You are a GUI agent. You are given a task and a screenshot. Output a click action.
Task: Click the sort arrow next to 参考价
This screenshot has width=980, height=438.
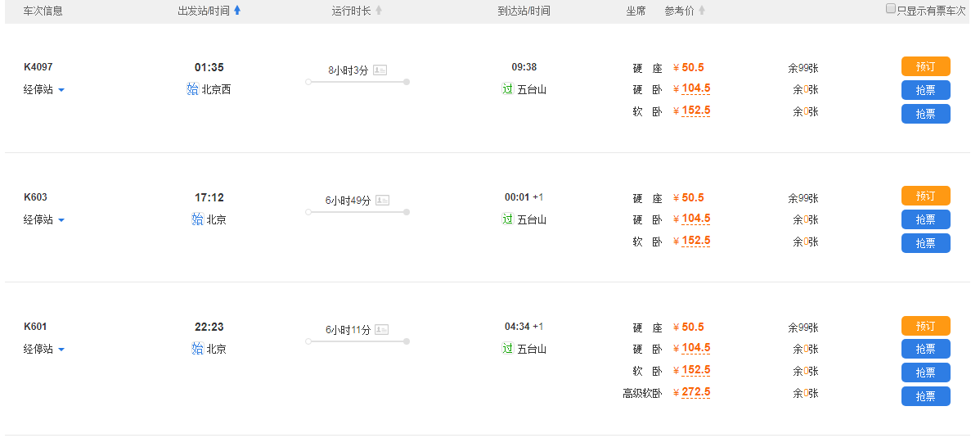(702, 11)
